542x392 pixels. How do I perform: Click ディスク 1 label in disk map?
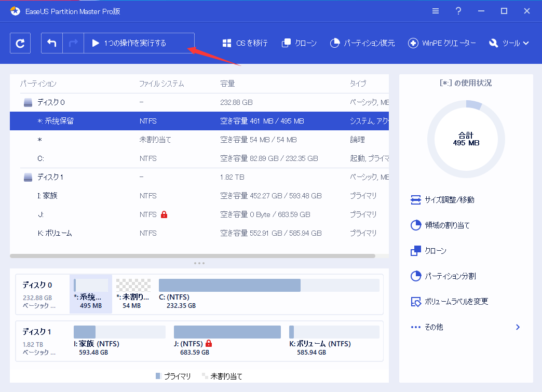click(x=37, y=332)
